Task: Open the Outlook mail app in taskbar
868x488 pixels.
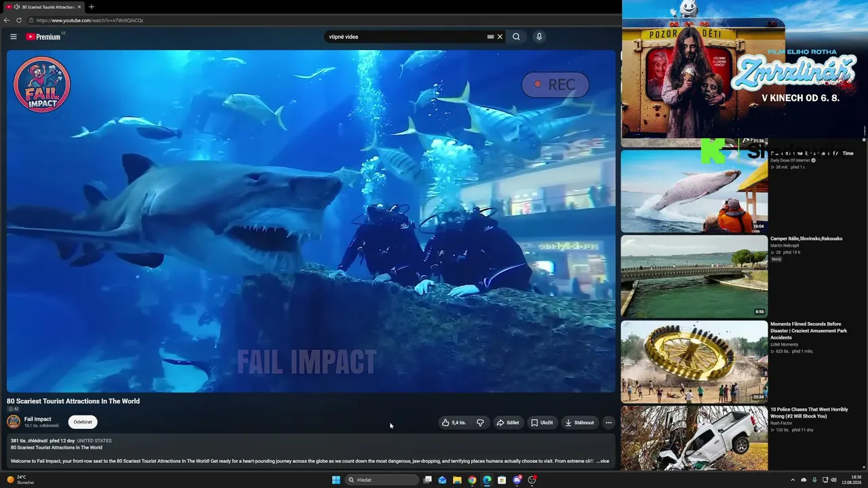Action: pos(442,480)
